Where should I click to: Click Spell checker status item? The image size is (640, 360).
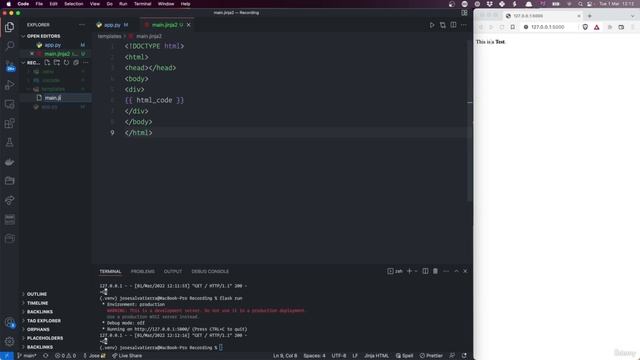tap(404, 356)
